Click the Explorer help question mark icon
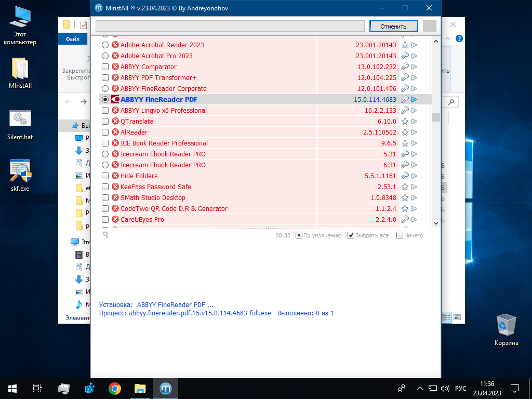 click(459, 38)
